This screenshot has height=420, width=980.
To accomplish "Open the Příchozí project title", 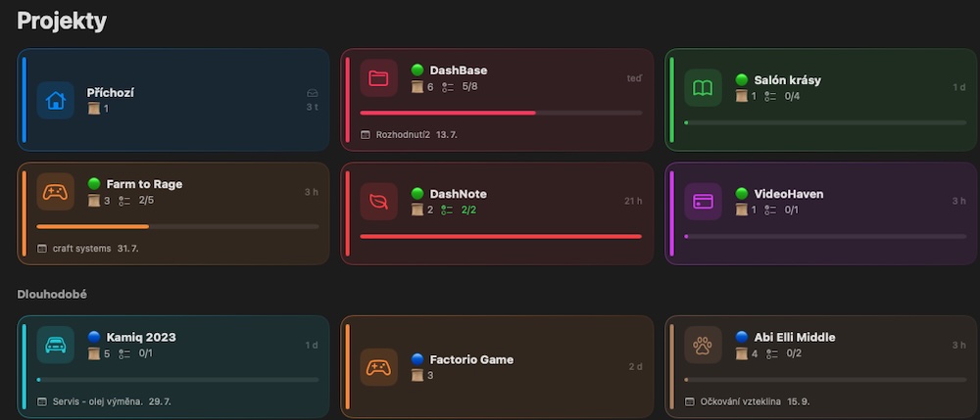I will pyautogui.click(x=111, y=92).
